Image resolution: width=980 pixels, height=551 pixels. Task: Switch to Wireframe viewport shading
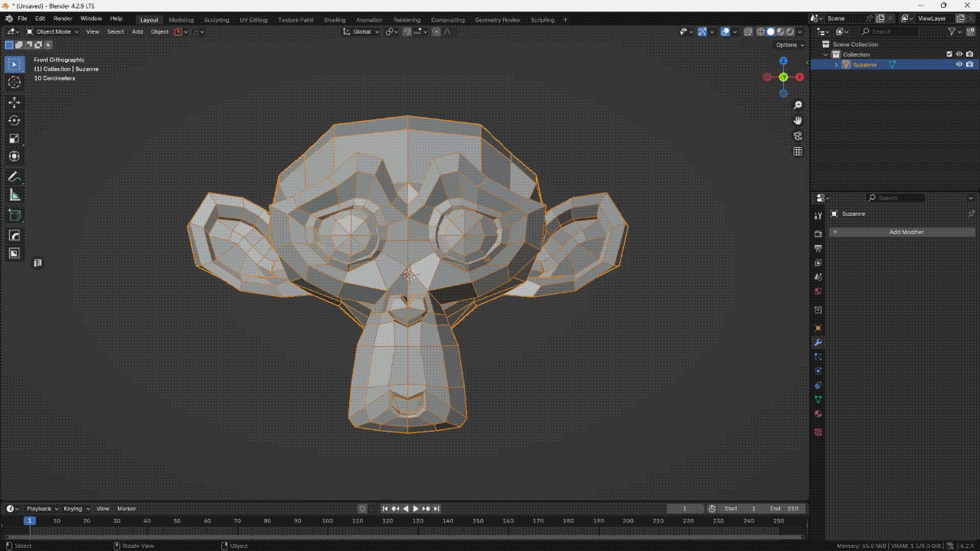tap(761, 31)
